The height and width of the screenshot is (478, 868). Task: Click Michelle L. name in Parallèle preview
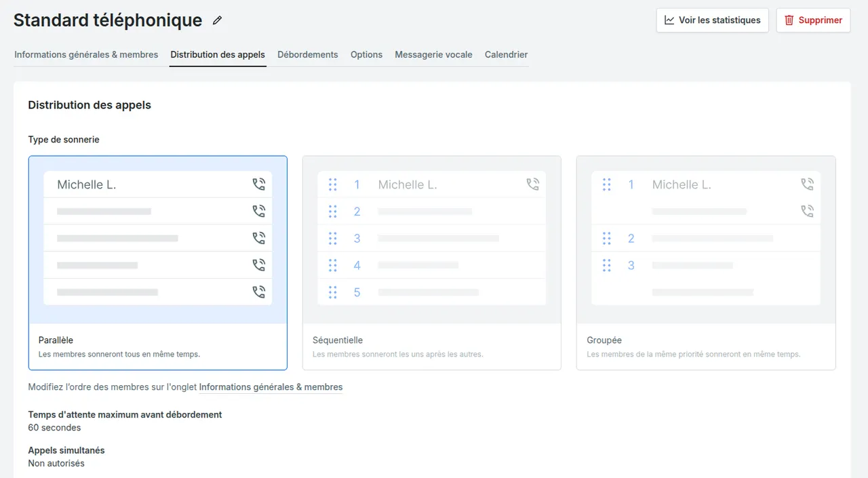click(87, 184)
